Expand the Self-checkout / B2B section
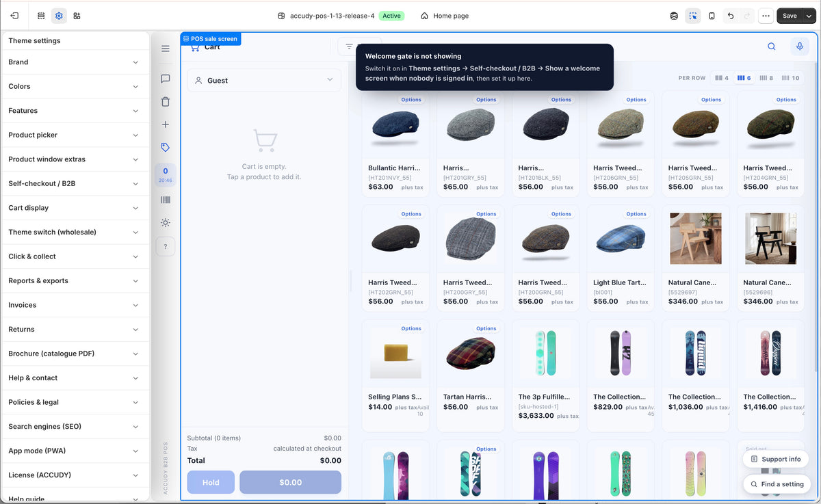This screenshot has width=821, height=504. (74, 183)
